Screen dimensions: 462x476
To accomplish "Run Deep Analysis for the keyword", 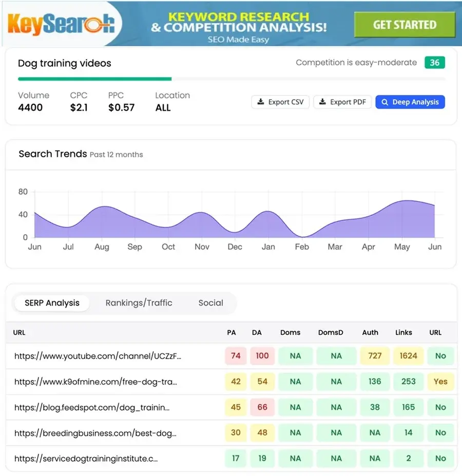I will (410, 102).
